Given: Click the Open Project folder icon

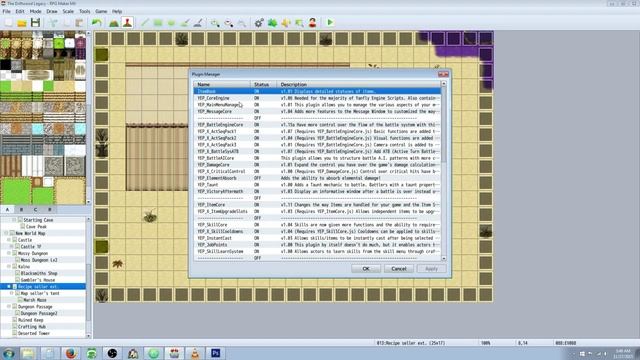Looking at the screenshot, I should (x=22, y=23).
